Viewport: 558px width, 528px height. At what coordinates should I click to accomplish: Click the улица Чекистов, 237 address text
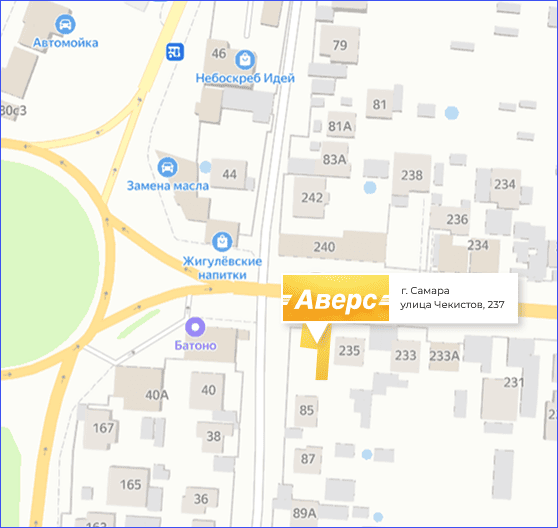point(452,305)
